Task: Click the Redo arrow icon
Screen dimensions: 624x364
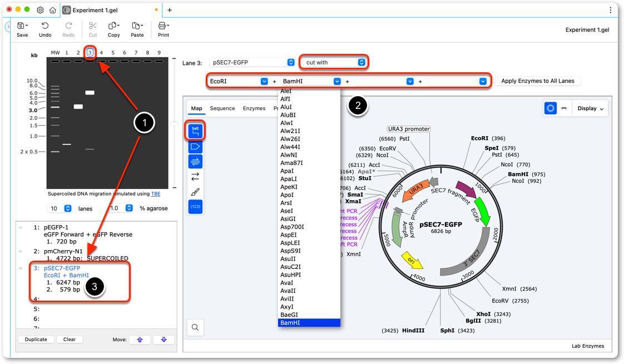Action: [68, 26]
